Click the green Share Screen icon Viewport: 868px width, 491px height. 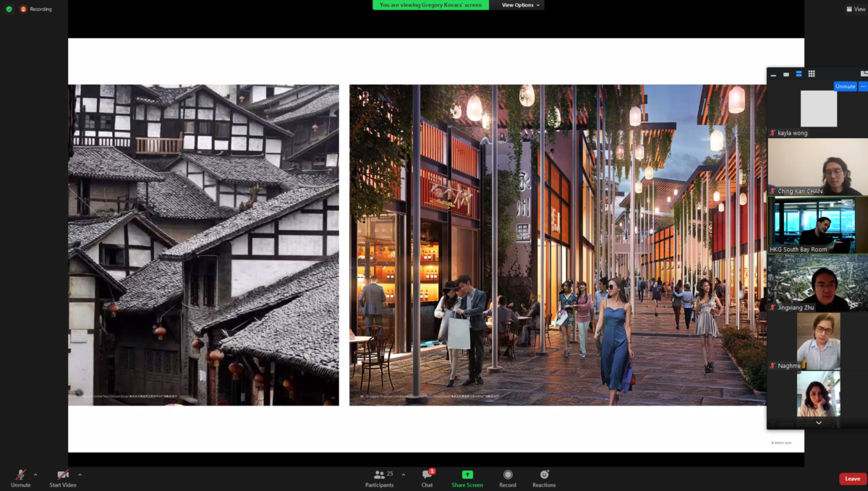(x=467, y=475)
